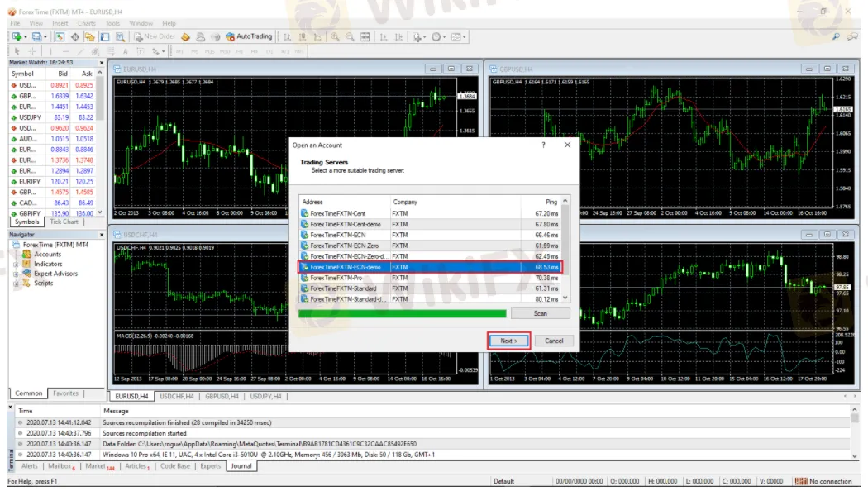Select the Draw Horizontal Line tool

coord(65,51)
